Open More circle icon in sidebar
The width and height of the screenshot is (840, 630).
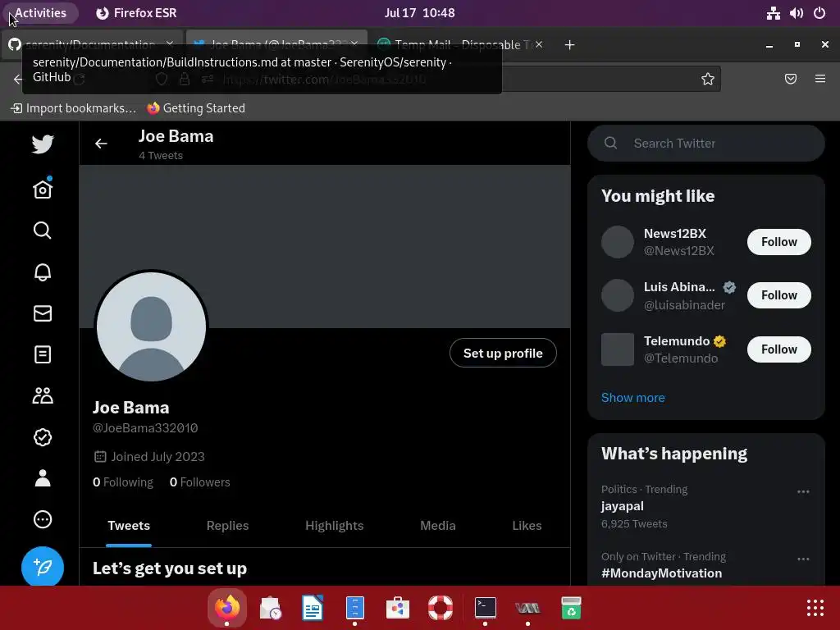pyautogui.click(x=43, y=519)
